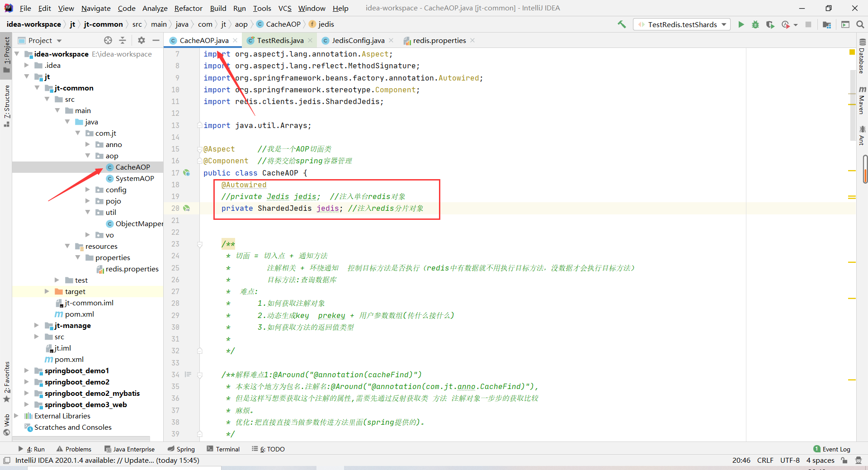Viewport: 868px width, 470px height.
Task: Click the yellow analysis status indicator
Action: (852, 52)
